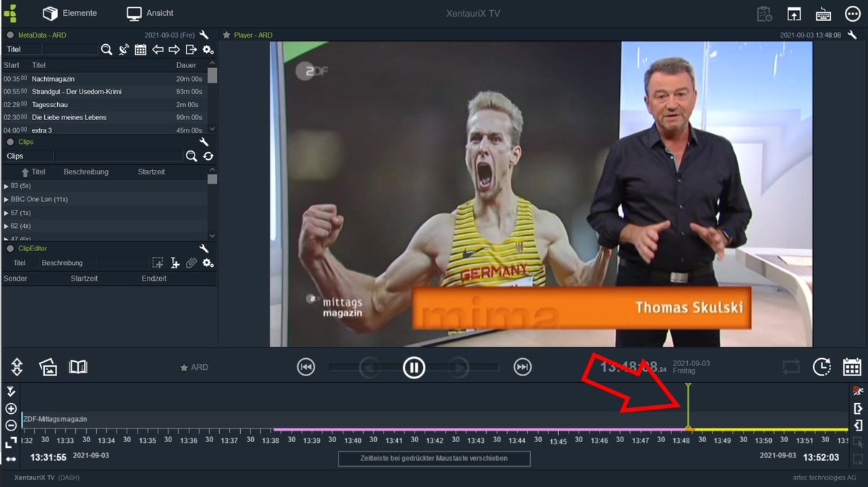The image size is (868, 487).
Task: Toggle the ClipEditor panel status circle
Action: tap(10, 248)
